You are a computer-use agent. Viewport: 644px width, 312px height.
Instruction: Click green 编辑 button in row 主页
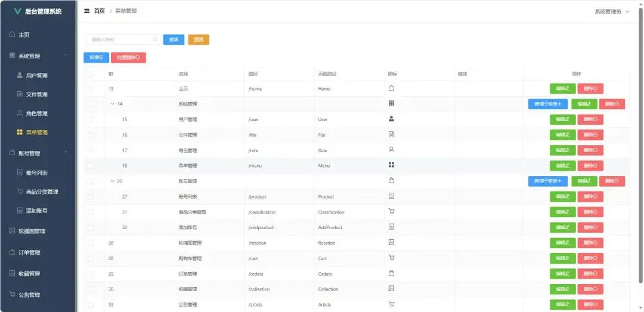click(563, 88)
